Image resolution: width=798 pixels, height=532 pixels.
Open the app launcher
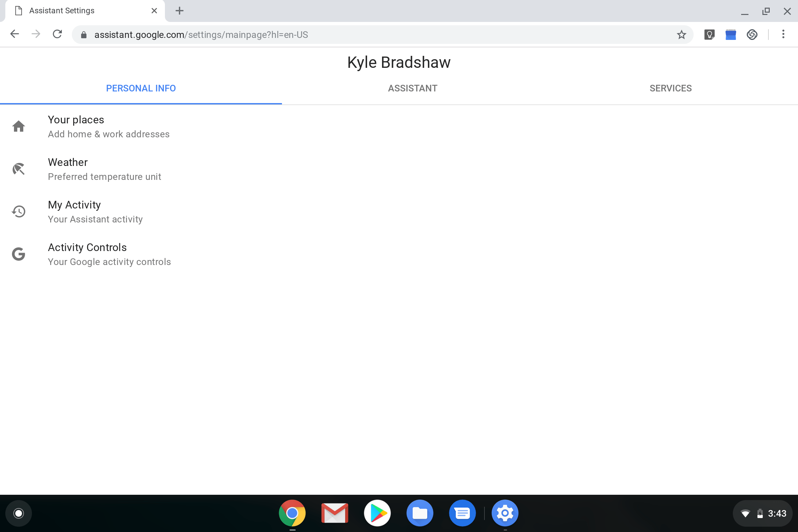coord(19,513)
